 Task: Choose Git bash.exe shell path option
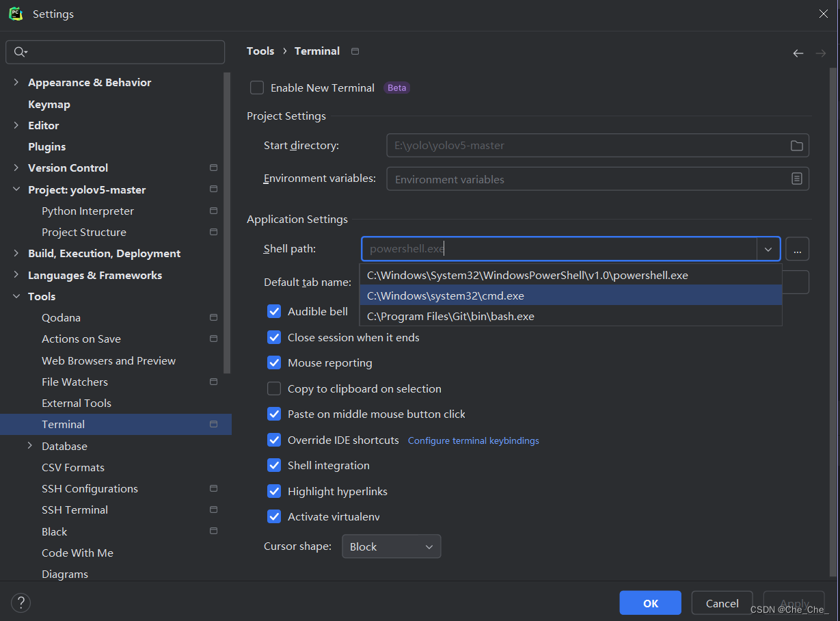(x=450, y=316)
